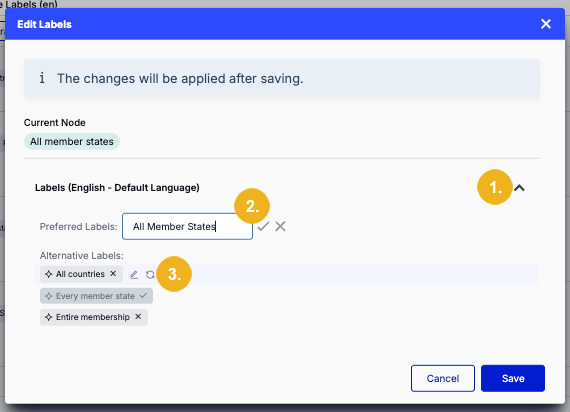Remove the Entire membership alternative label
This screenshot has height=412, width=570.
(138, 317)
